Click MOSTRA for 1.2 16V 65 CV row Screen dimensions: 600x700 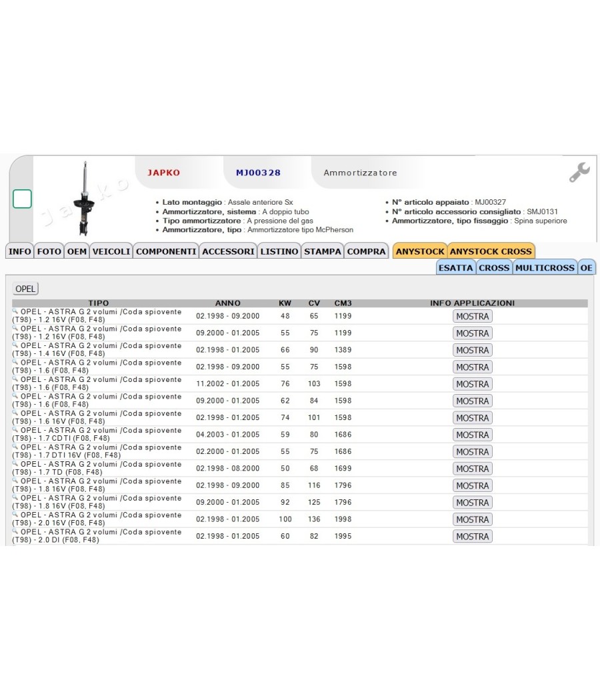(472, 316)
